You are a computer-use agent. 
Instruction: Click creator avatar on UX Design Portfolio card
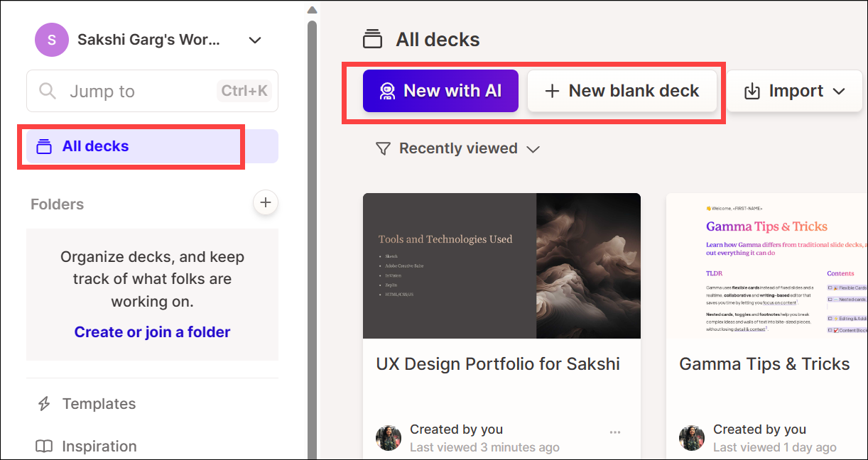click(389, 437)
